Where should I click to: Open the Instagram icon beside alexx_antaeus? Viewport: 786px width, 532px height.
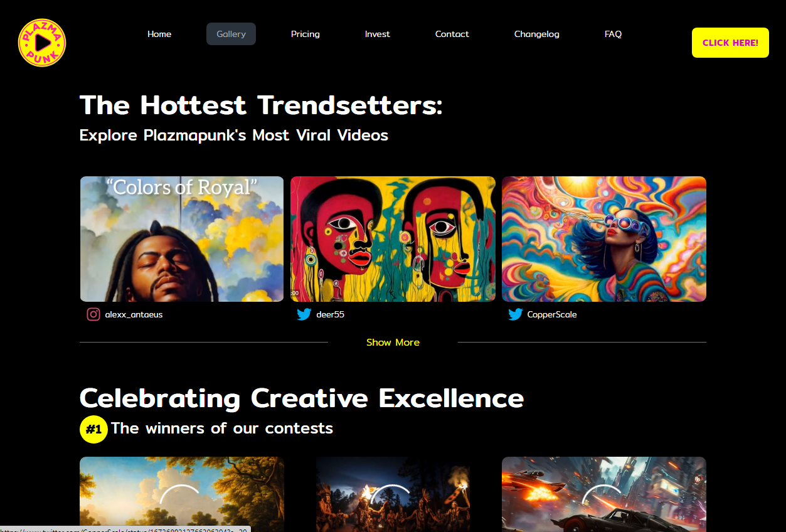pos(93,314)
